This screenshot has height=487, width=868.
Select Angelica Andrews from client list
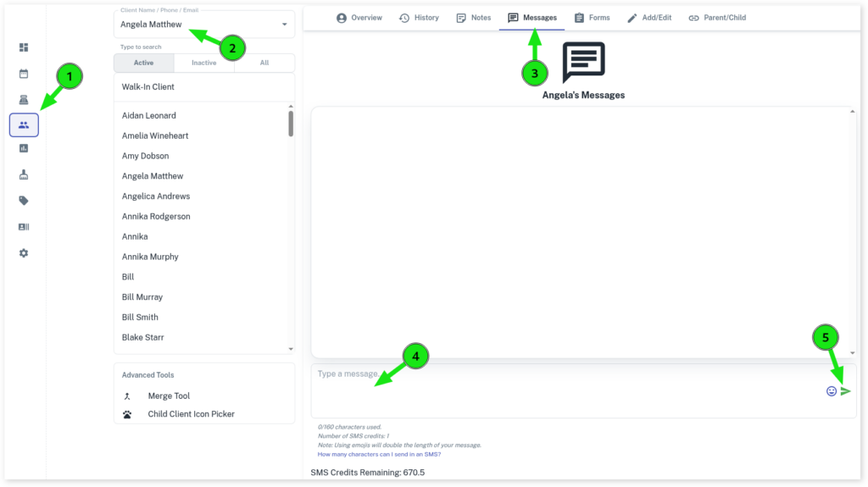click(x=156, y=196)
